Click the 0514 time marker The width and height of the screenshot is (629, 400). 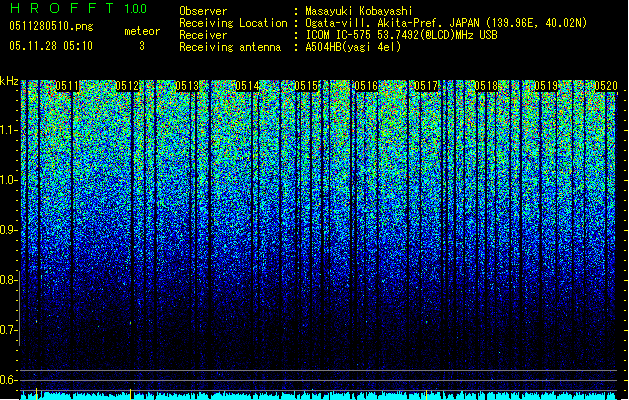[x=247, y=86]
